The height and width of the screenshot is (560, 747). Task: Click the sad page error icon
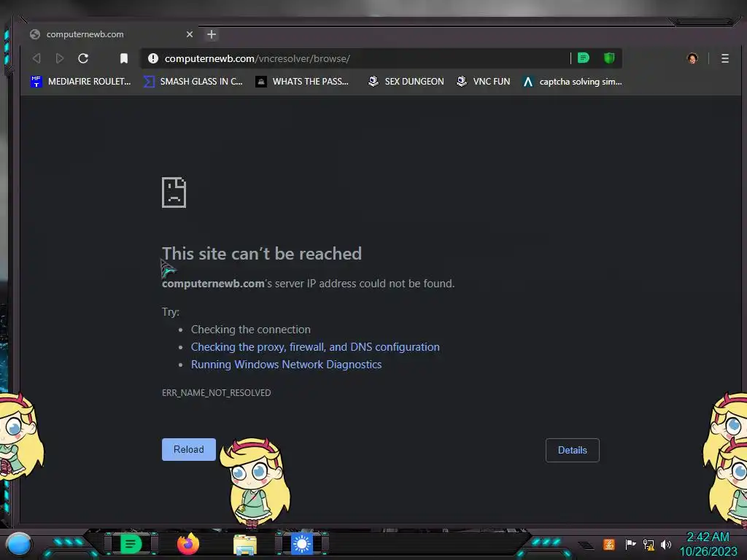174,192
